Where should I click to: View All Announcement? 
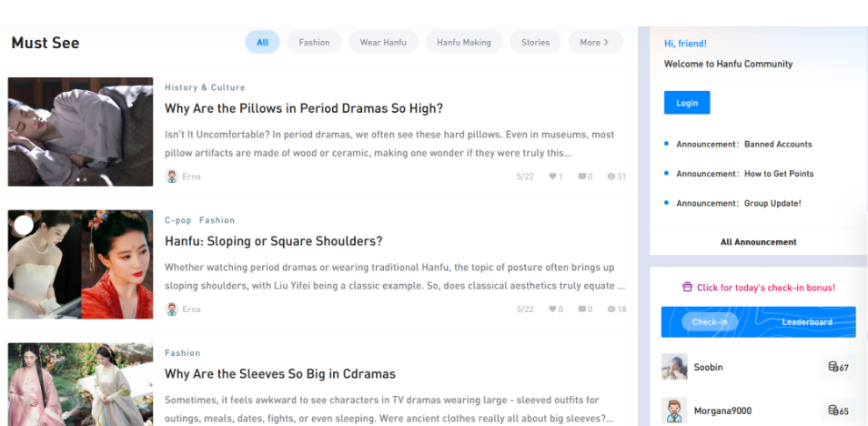click(759, 242)
